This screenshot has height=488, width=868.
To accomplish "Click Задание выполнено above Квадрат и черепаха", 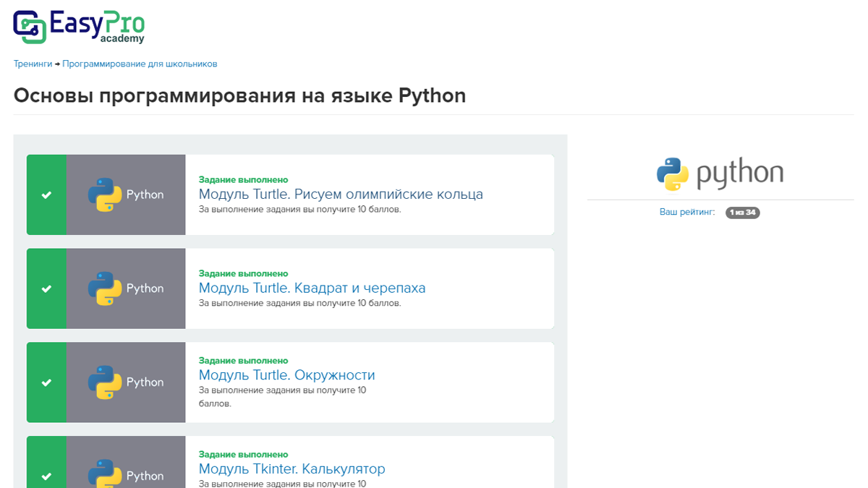I will coord(244,273).
